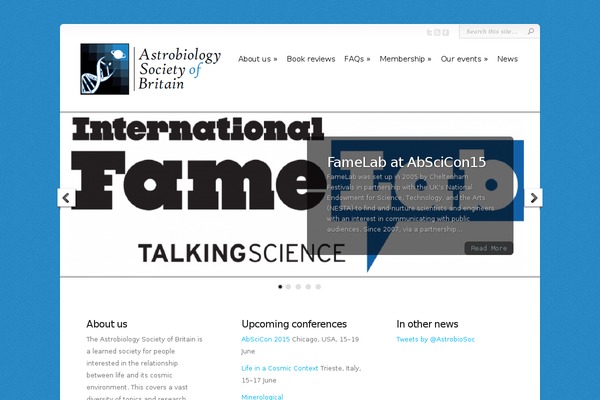Open Life in a Cosmic Context link
The width and height of the screenshot is (600, 400).
click(x=280, y=368)
